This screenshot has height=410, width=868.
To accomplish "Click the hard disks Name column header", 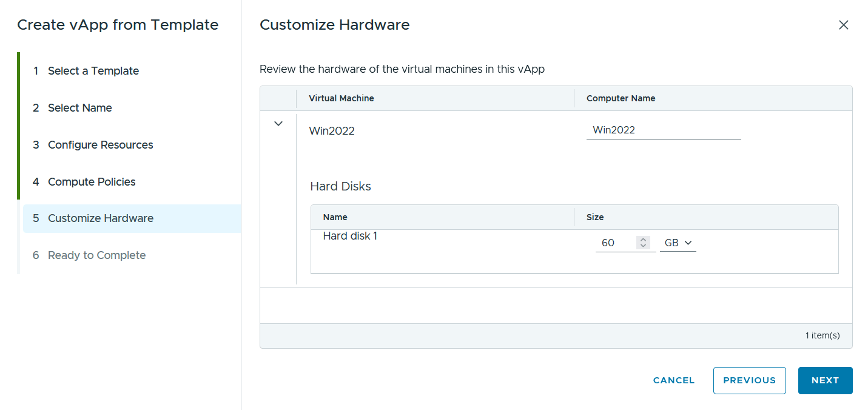I will (335, 217).
